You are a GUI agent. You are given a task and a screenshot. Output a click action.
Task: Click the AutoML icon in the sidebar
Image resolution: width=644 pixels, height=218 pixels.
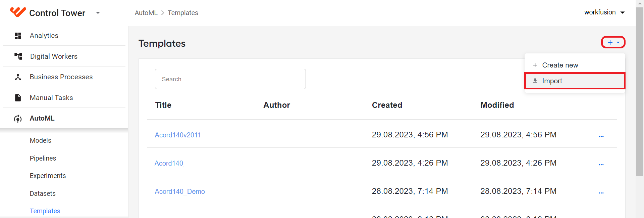(18, 119)
